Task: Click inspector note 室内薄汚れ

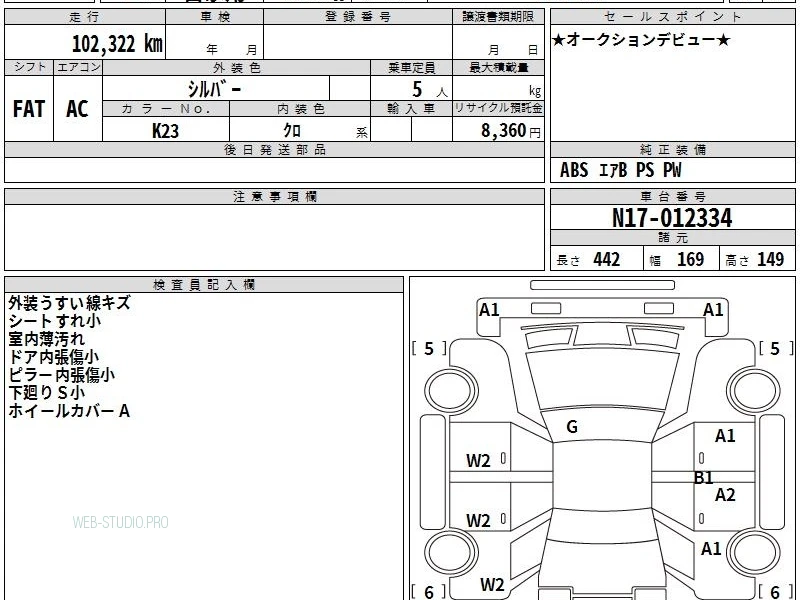Action: [x=46, y=339]
